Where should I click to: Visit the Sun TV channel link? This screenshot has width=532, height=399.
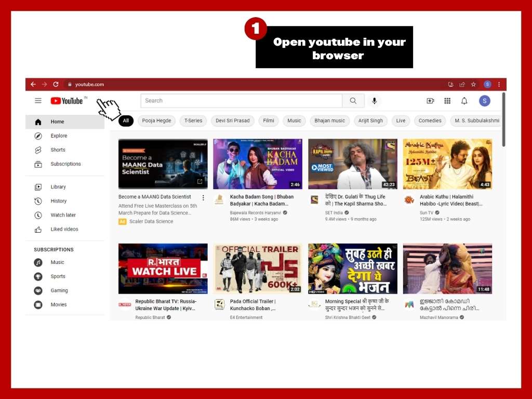coord(427,212)
